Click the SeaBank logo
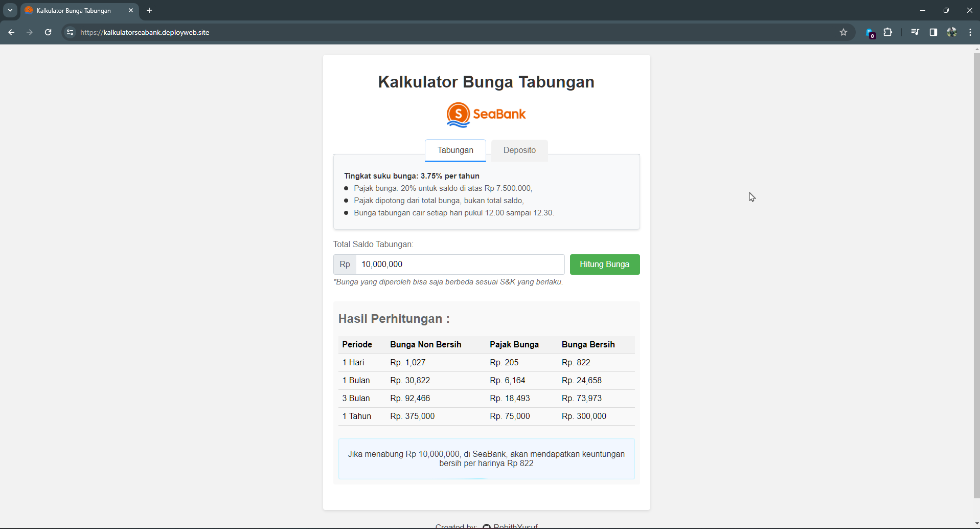 486,115
